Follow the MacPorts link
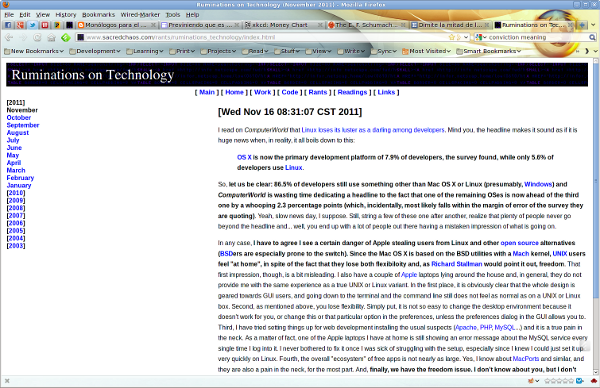The image size is (600, 388). coord(526,359)
